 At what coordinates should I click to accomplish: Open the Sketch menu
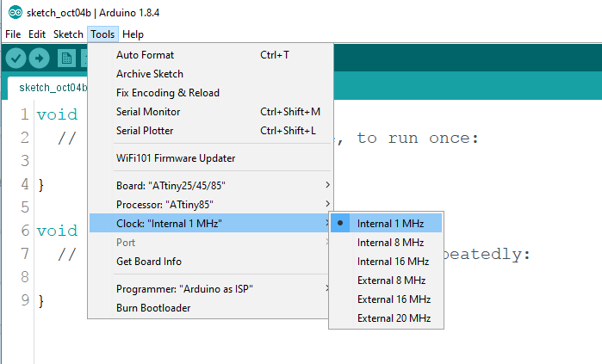(68, 34)
